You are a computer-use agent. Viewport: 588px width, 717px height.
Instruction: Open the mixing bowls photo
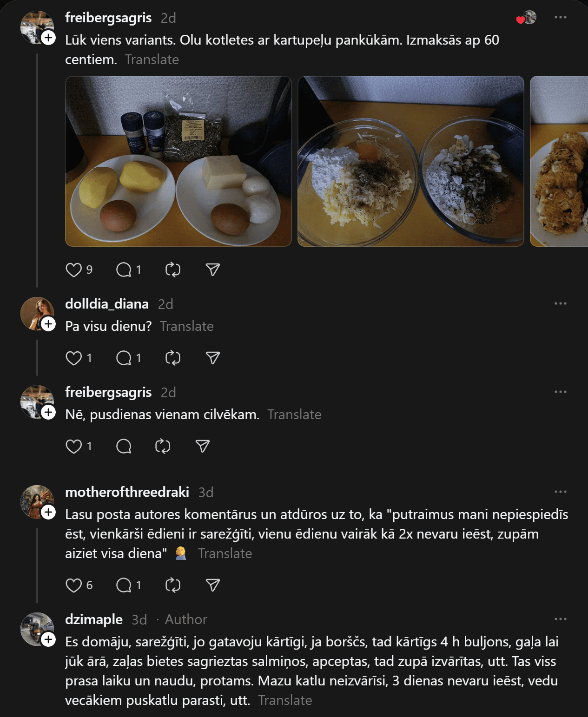[411, 161]
